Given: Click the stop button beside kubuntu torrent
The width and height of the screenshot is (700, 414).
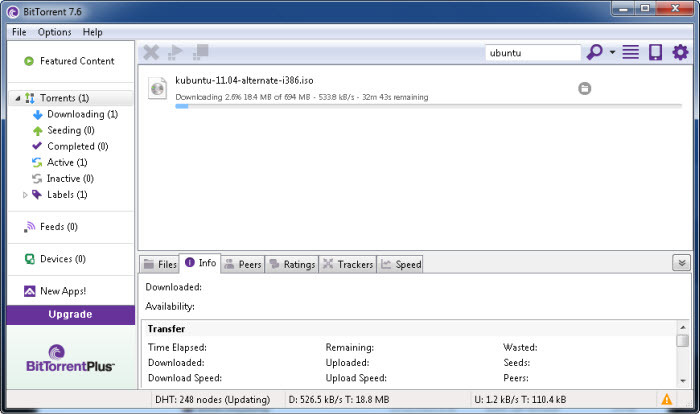Looking at the screenshot, I should 584,88.
